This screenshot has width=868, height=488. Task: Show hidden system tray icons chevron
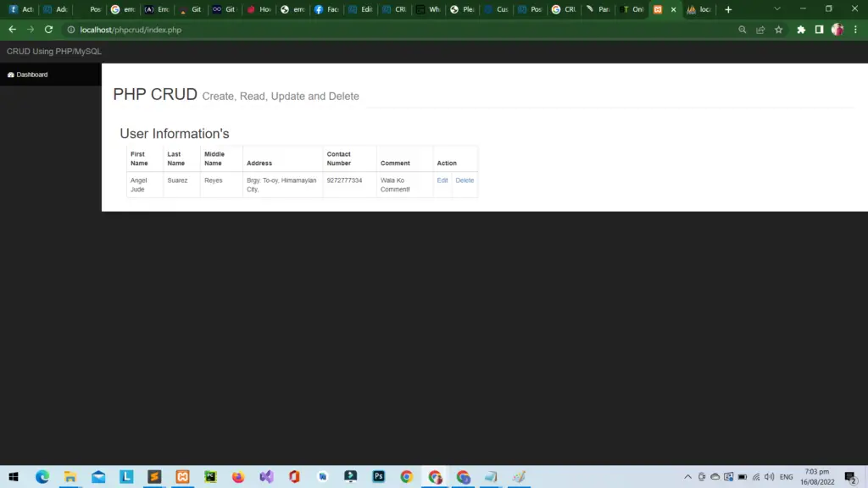click(x=687, y=477)
